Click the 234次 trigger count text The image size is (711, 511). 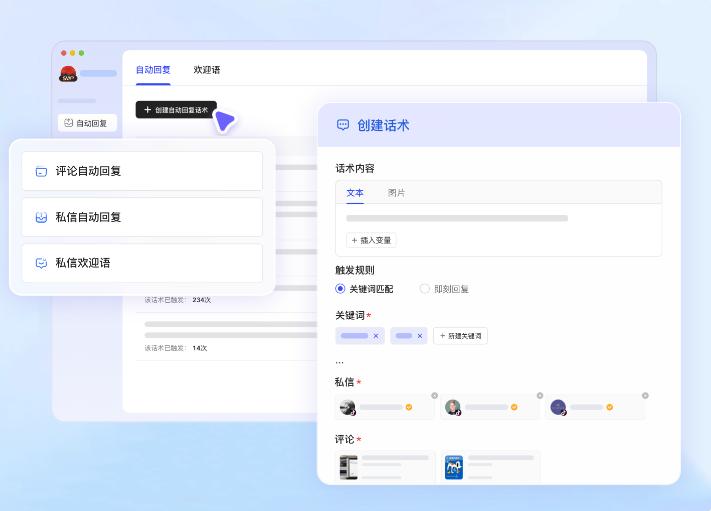click(202, 300)
